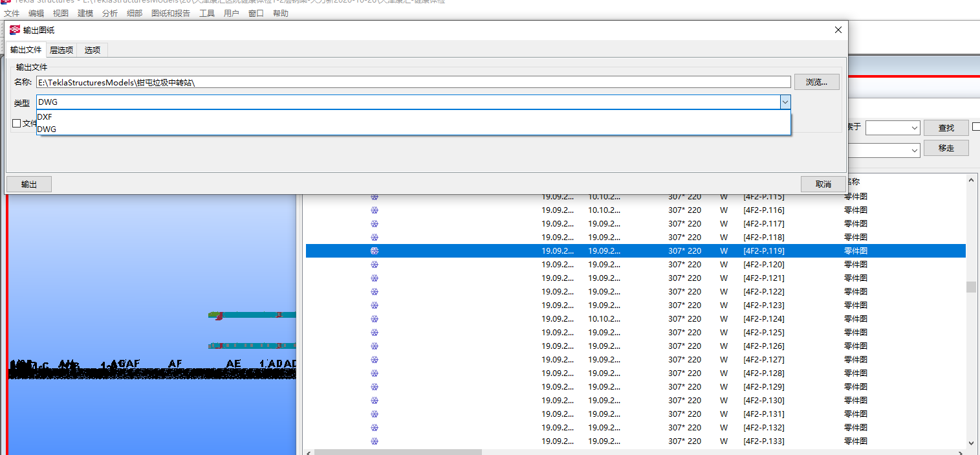
Task: Click the drawing list horizontal scrollbar thumb
Action: (398, 452)
